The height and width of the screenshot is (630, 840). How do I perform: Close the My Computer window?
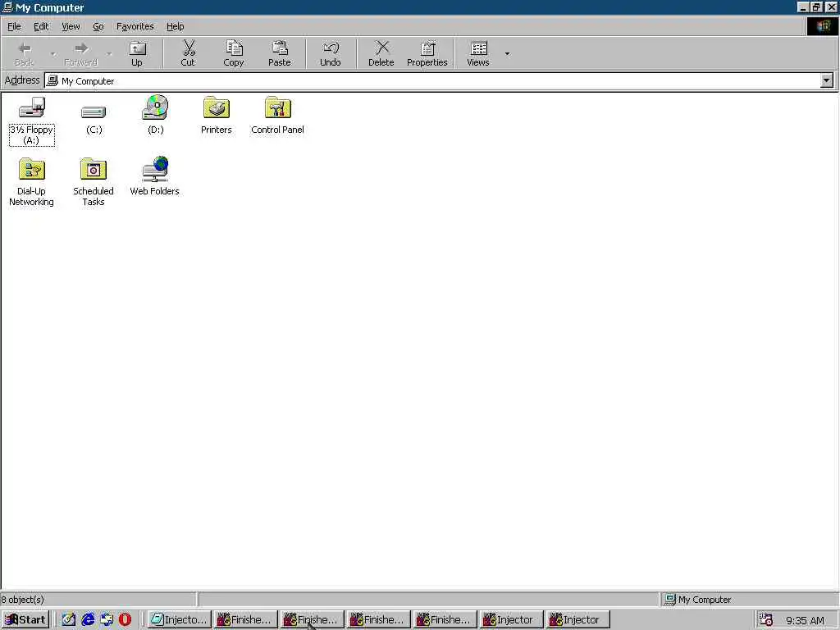pyautogui.click(x=831, y=7)
